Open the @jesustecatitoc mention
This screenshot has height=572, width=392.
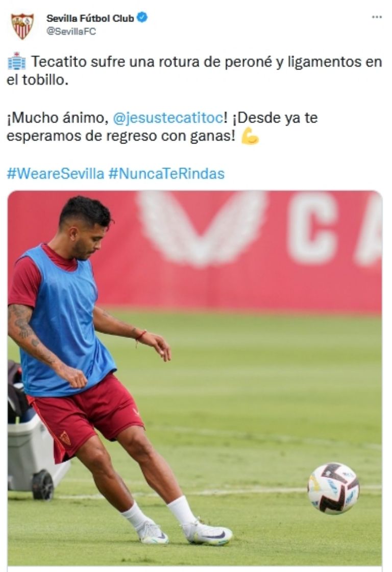coord(168,118)
